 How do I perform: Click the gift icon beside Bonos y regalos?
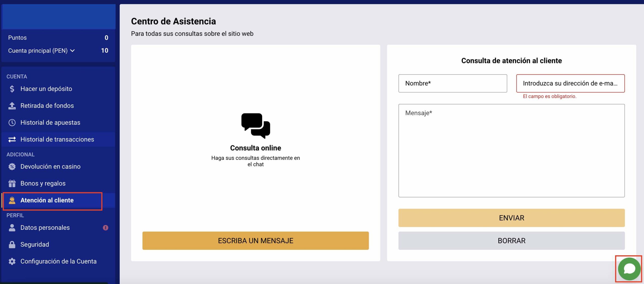click(12, 183)
